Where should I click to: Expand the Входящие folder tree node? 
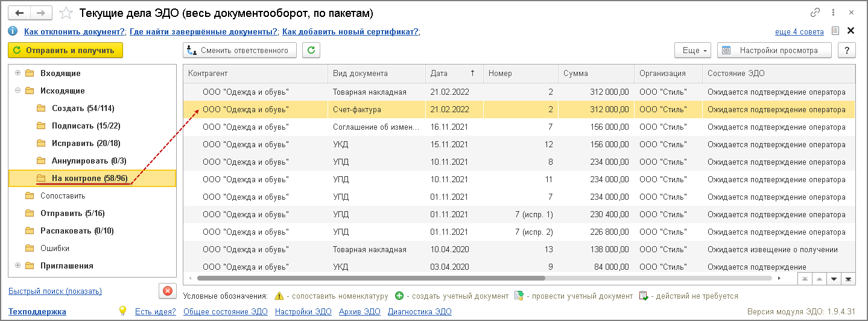[x=17, y=73]
